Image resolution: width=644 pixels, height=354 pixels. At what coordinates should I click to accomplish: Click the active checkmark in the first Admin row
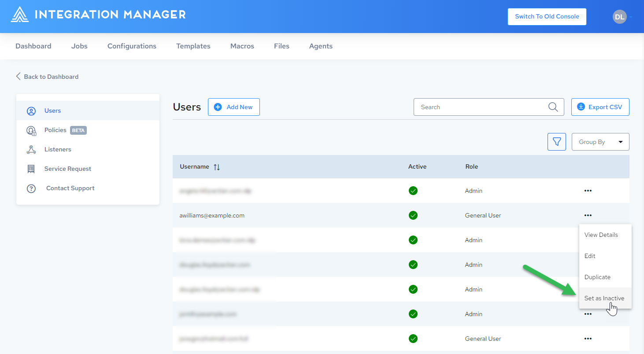coord(413,191)
